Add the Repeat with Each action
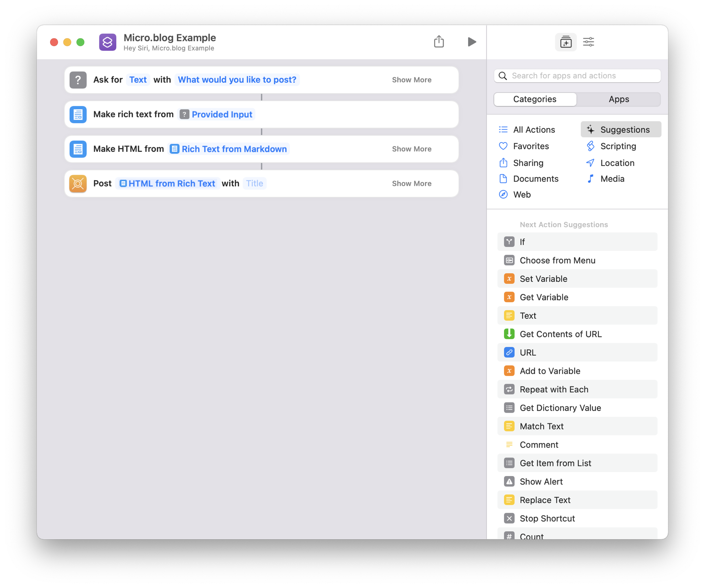This screenshot has height=588, width=705. (577, 389)
